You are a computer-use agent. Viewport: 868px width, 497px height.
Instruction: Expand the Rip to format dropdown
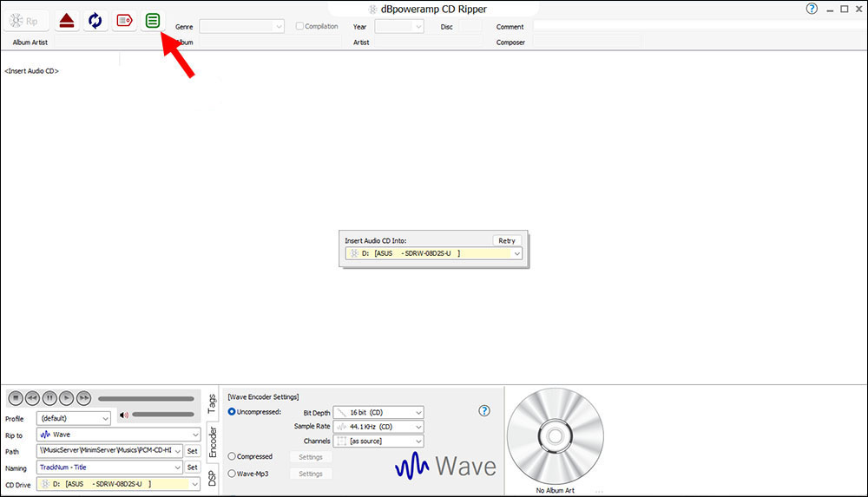point(118,435)
